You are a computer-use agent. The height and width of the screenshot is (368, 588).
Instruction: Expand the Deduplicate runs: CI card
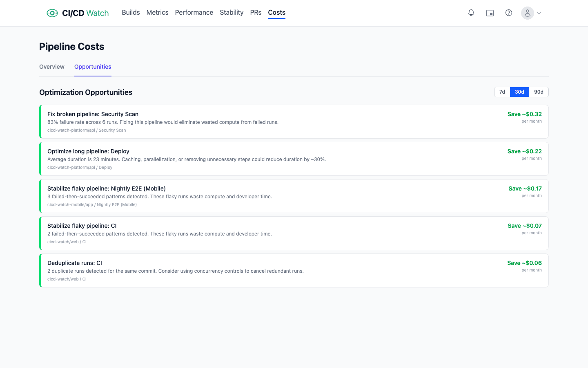click(x=294, y=270)
